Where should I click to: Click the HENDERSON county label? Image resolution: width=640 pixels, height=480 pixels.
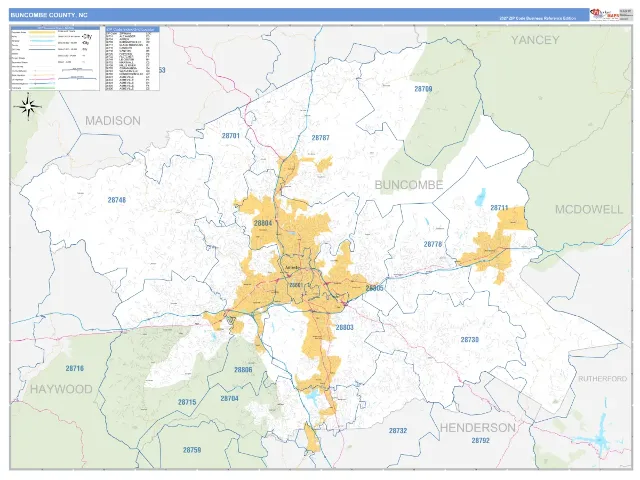point(478,428)
